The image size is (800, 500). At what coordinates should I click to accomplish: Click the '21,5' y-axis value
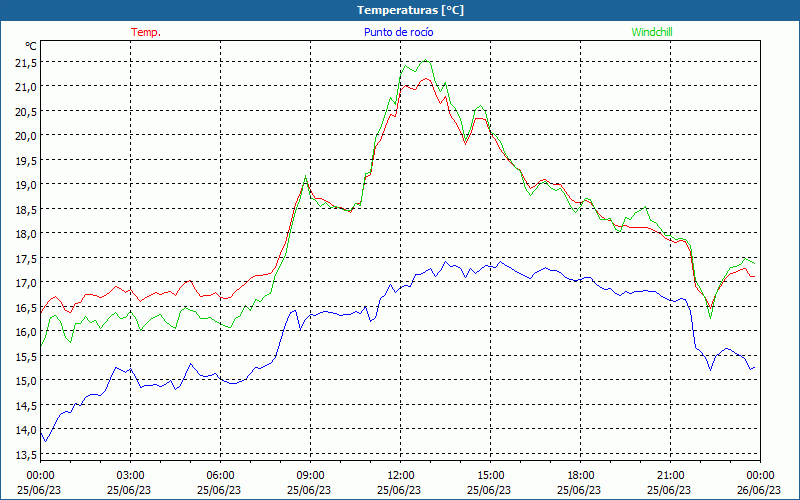coord(27,62)
